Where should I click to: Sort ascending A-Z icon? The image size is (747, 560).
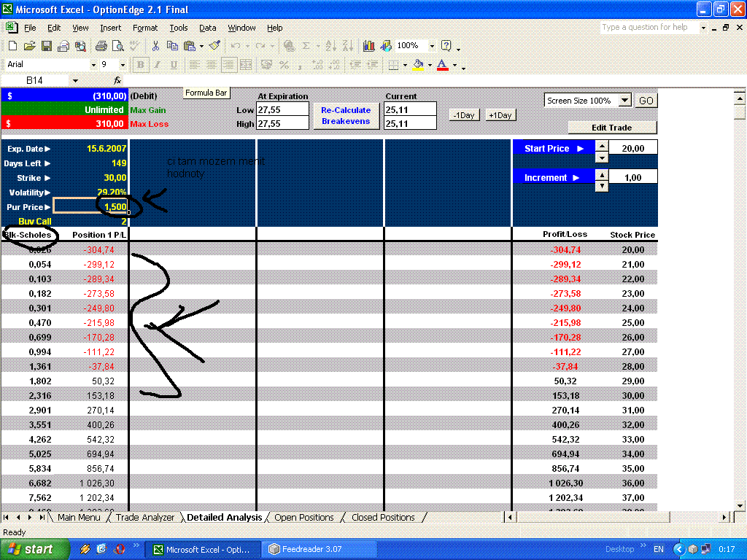coord(330,46)
